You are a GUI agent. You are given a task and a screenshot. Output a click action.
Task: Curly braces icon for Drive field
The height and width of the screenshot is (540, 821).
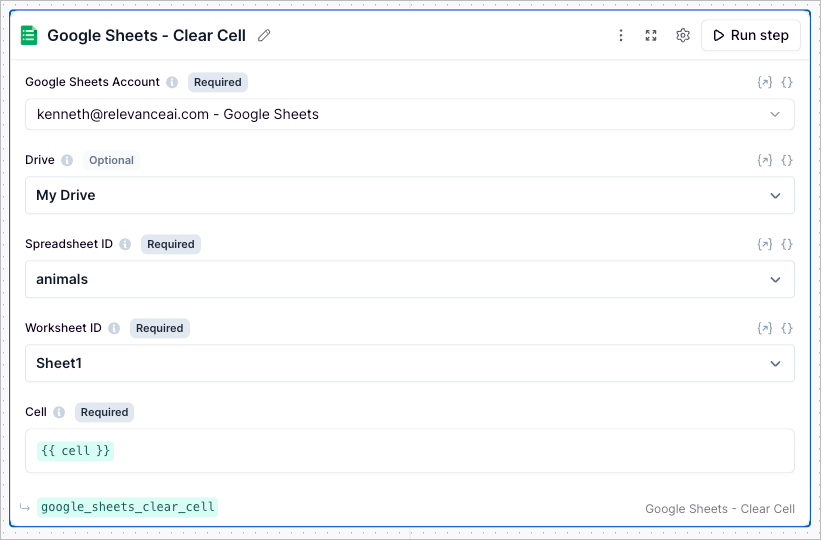pyautogui.click(x=786, y=160)
